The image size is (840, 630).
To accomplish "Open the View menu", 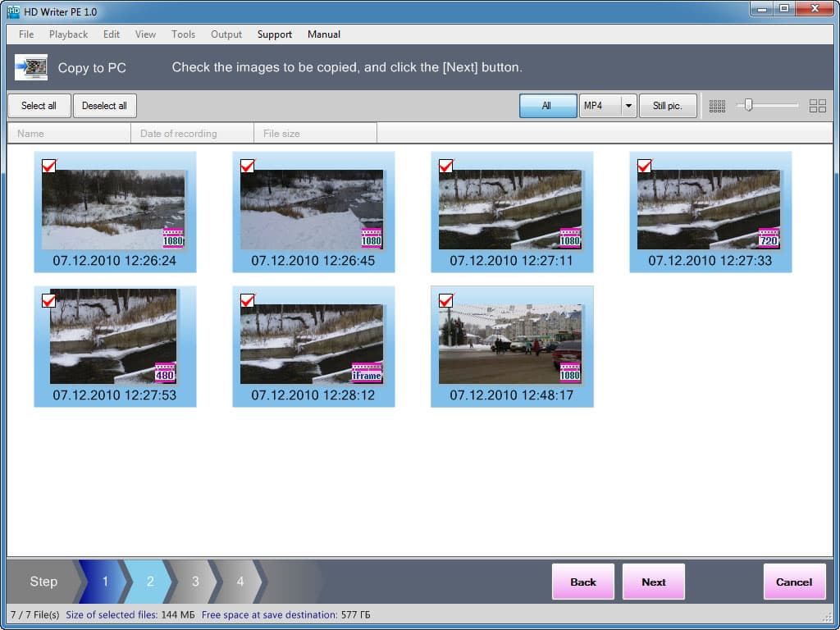I will click(x=145, y=34).
